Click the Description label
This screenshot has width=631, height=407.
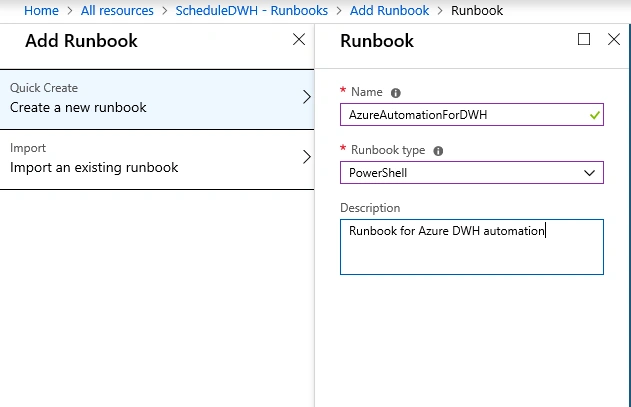point(370,208)
